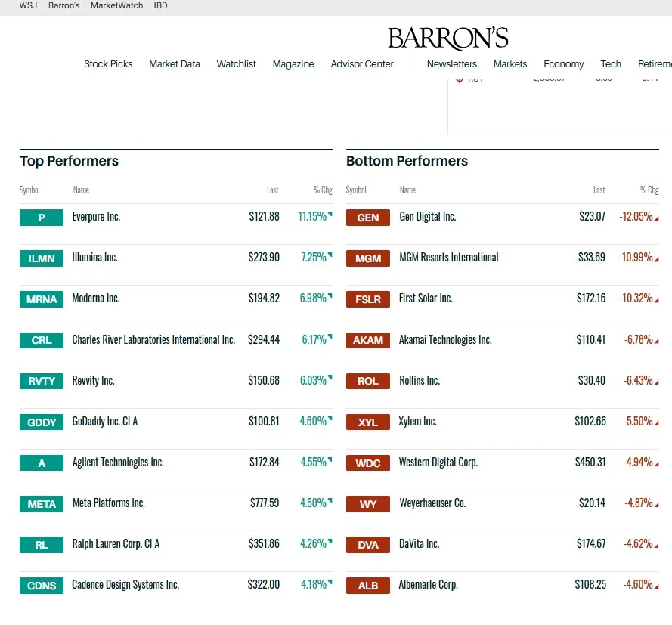Select the Markets navigation item

coord(510,63)
